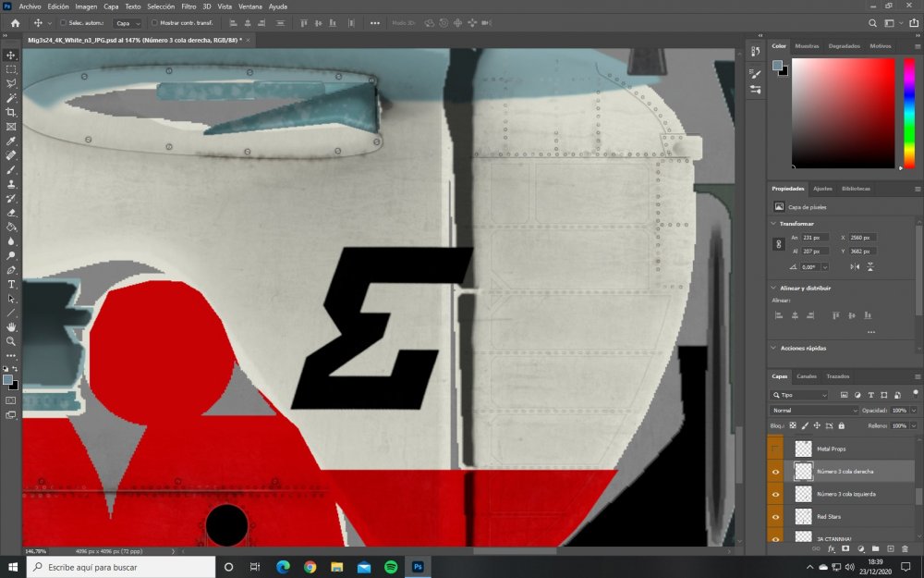The width and height of the screenshot is (924, 578).
Task: Check Mostrar contr. transf. option
Action: coord(153,23)
